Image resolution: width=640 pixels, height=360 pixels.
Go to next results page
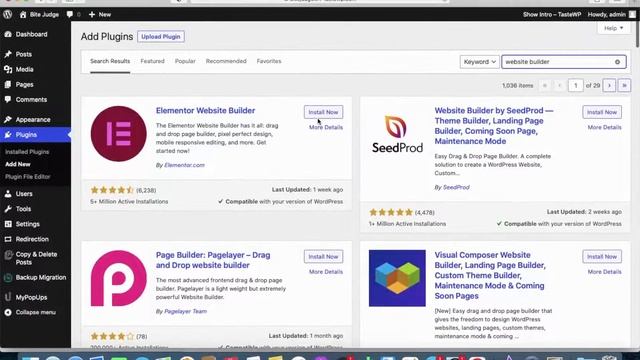click(x=609, y=85)
